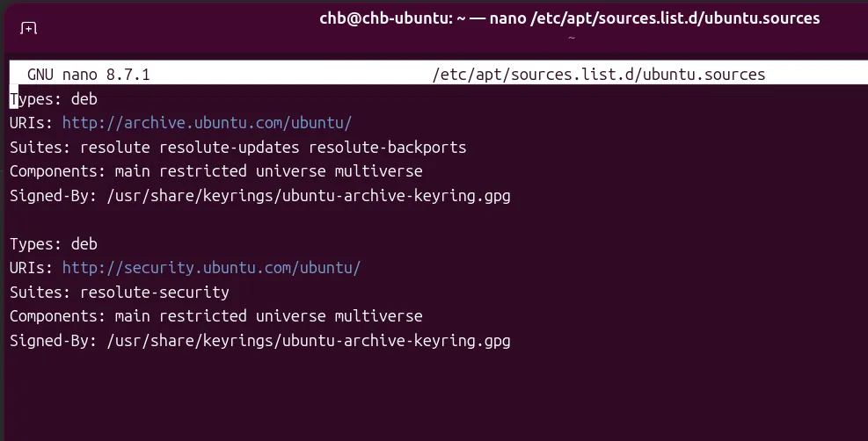
Task: Click the new tab icon in the terminal header
Action: pos(29,27)
